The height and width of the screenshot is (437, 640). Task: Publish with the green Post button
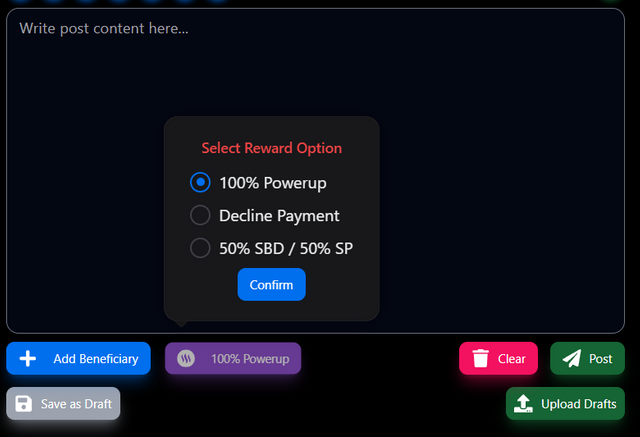[587, 359]
